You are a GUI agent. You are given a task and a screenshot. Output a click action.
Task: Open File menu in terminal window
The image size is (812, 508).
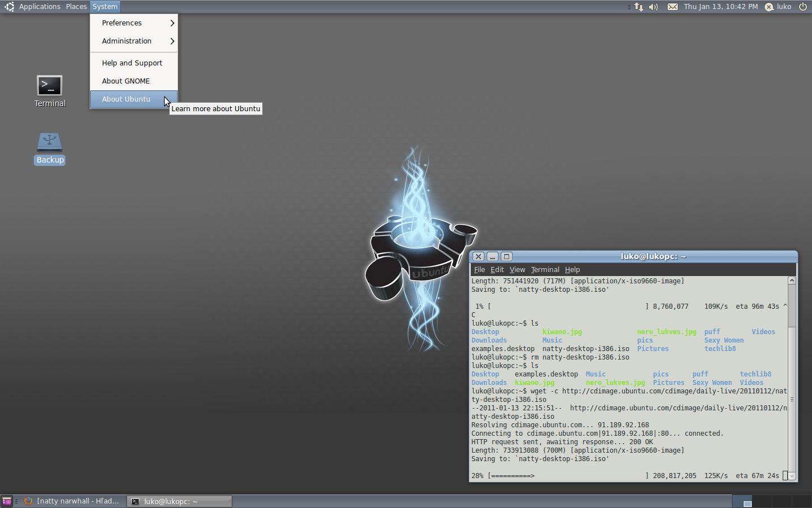pos(479,270)
